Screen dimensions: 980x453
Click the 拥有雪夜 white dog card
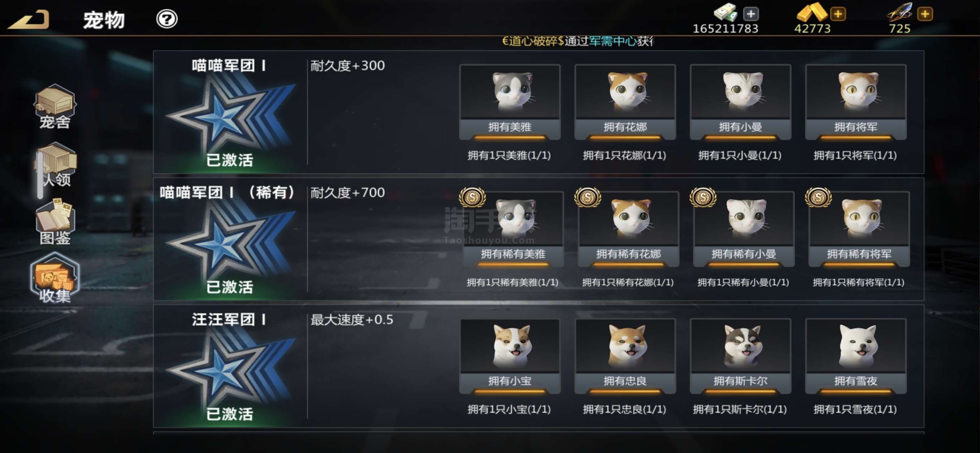[856, 356]
